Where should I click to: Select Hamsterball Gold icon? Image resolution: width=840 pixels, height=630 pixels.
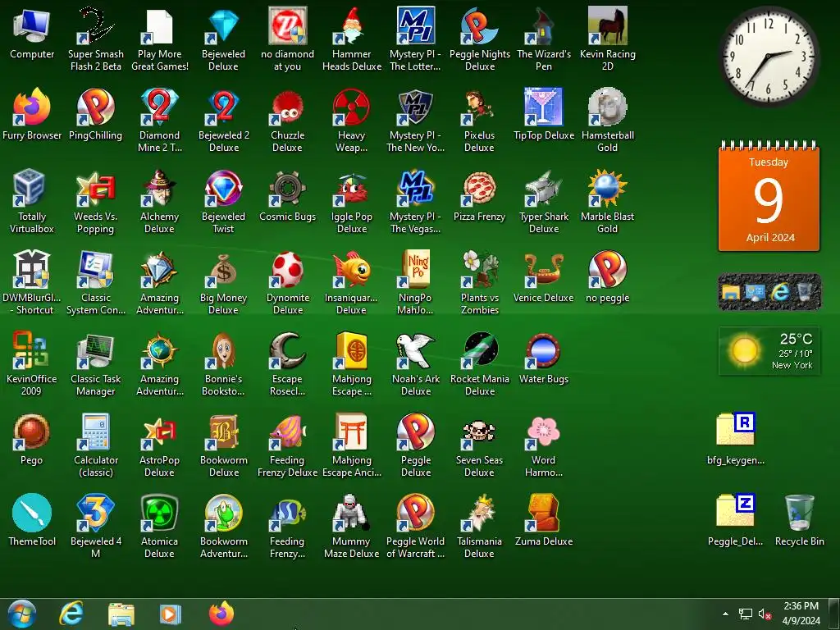tap(607, 107)
